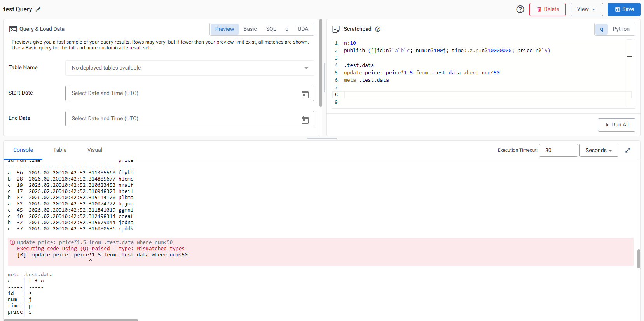Click the scratchpad minimap marker

pyautogui.click(x=629, y=56)
